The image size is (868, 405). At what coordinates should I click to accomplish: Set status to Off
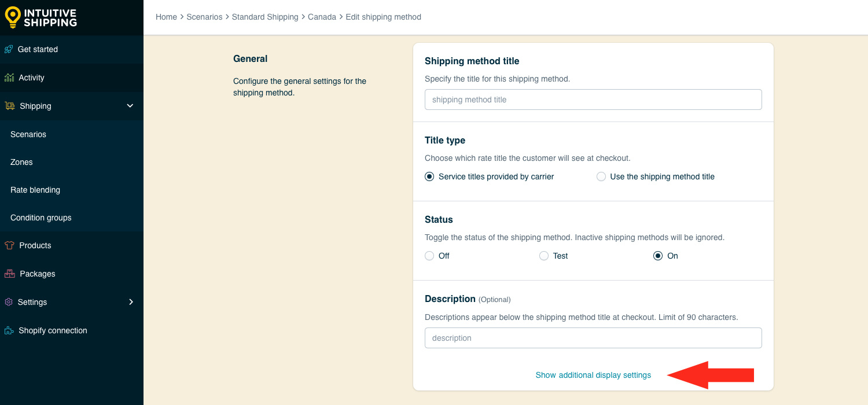(x=429, y=256)
